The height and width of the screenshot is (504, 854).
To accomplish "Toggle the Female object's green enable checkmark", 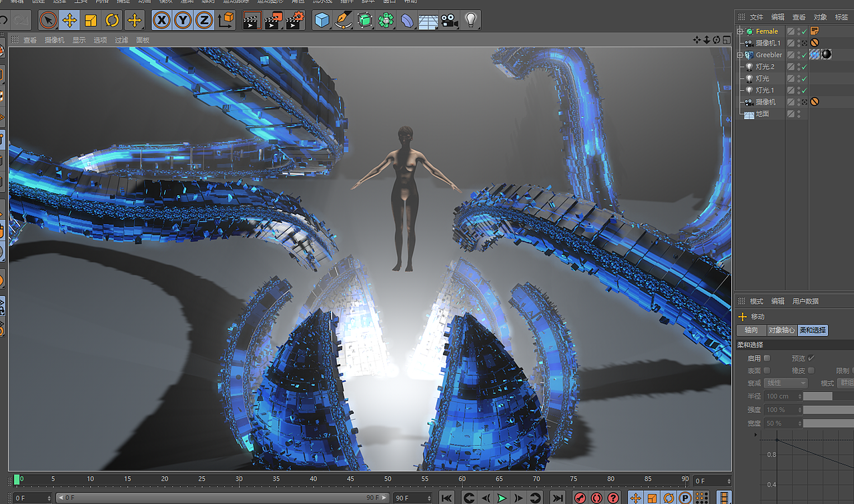I will [805, 31].
